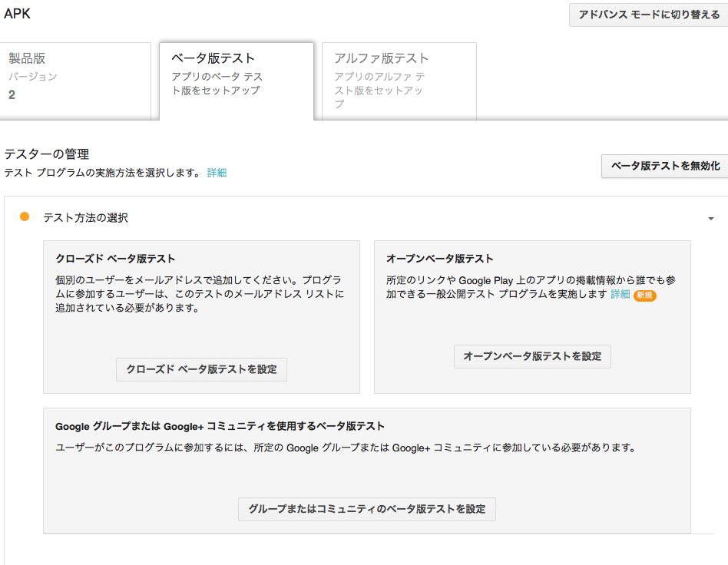728x565 pixels.
Task: Collapse the section using the right-side arrow
Action: click(710, 219)
